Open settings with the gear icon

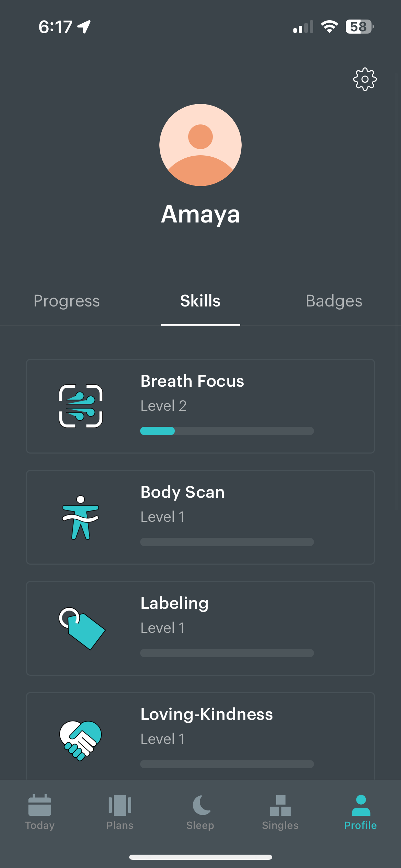(x=365, y=79)
